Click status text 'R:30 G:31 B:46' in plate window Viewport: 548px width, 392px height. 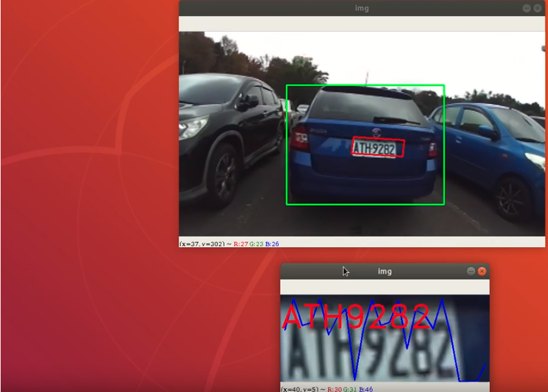coord(350,389)
